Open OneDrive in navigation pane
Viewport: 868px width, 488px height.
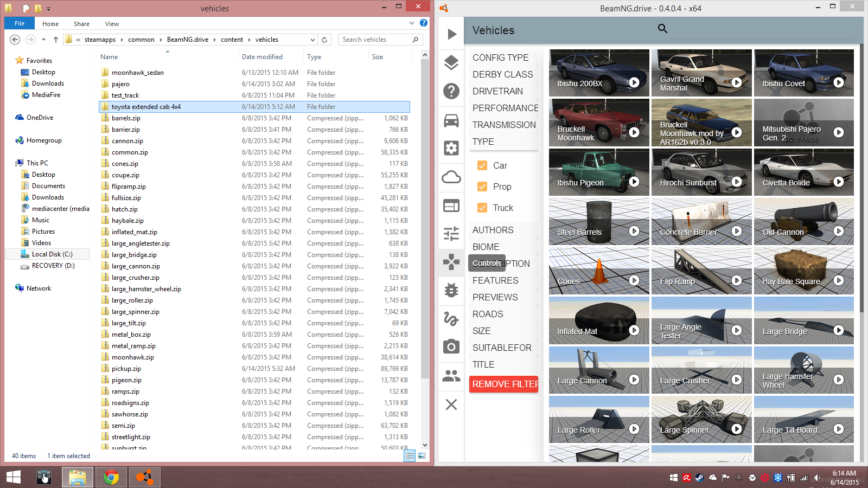(40, 118)
